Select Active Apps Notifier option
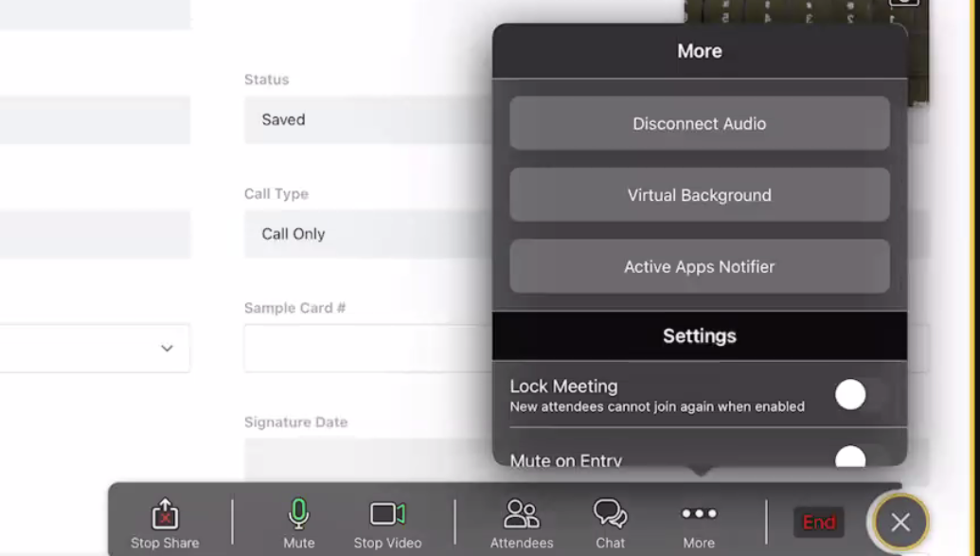 tap(699, 267)
